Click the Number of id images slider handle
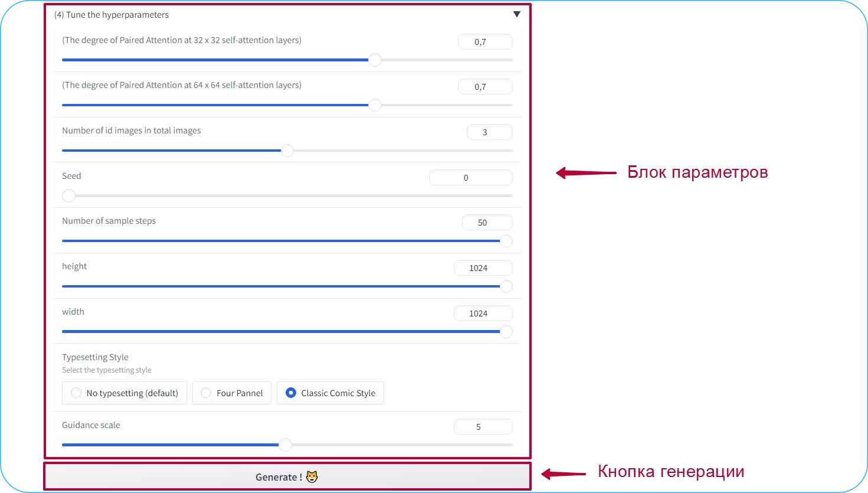This screenshot has width=868, height=493. pyautogui.click(x=287, y=151)
